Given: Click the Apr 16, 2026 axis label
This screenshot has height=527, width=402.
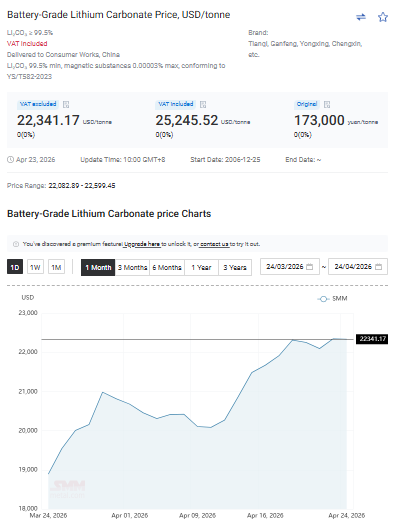Looking at the screenshot, I should click(265, 516).
